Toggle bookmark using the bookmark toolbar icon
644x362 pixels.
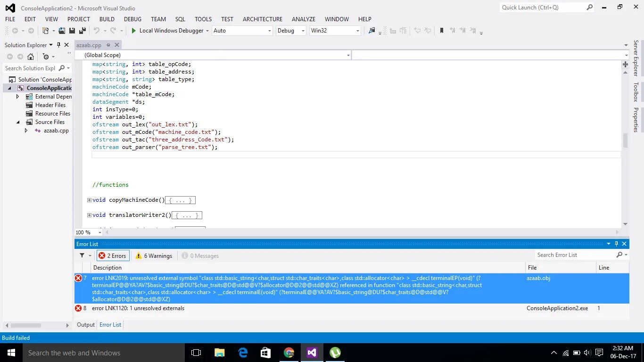[x=442, y=31]
